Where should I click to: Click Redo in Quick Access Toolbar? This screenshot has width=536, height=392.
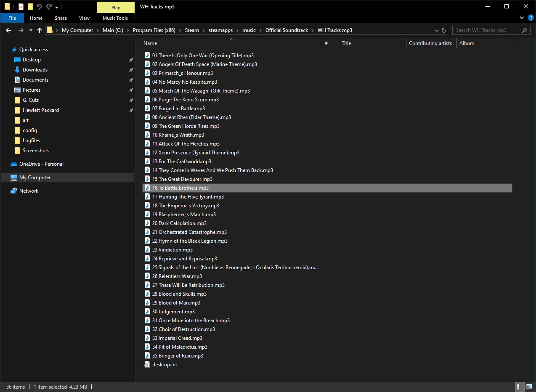[49, 7]
